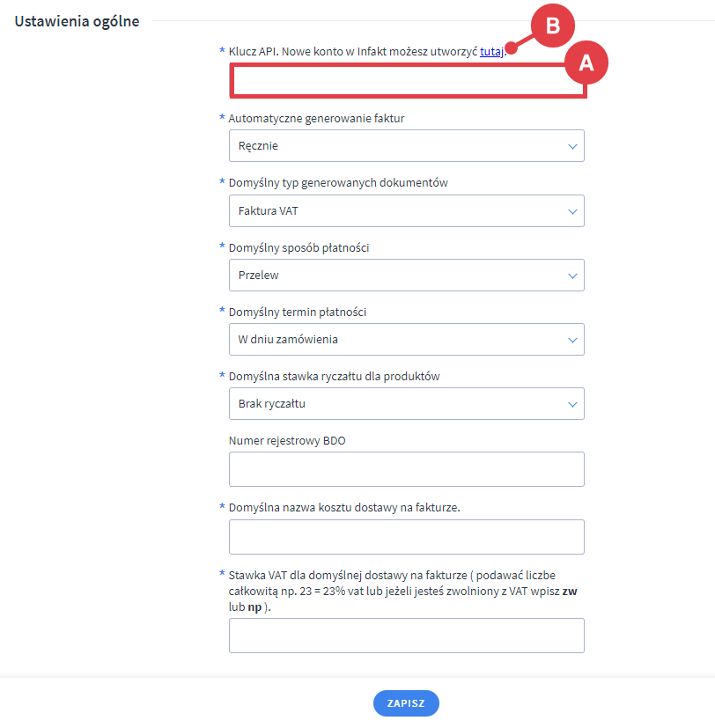
Task: Click the chevron arrow beside 'Faktura VAT'
Action: [x=572, y=211]
